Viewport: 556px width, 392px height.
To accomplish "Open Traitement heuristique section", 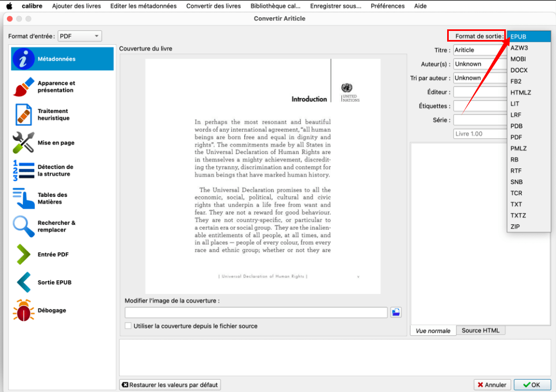I will tap(62, 115).
